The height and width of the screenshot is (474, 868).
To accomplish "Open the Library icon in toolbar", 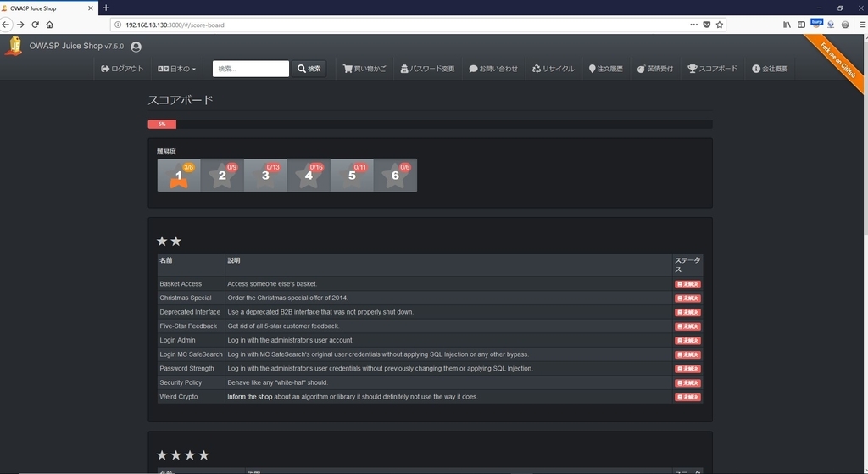I will click(787, 25).
